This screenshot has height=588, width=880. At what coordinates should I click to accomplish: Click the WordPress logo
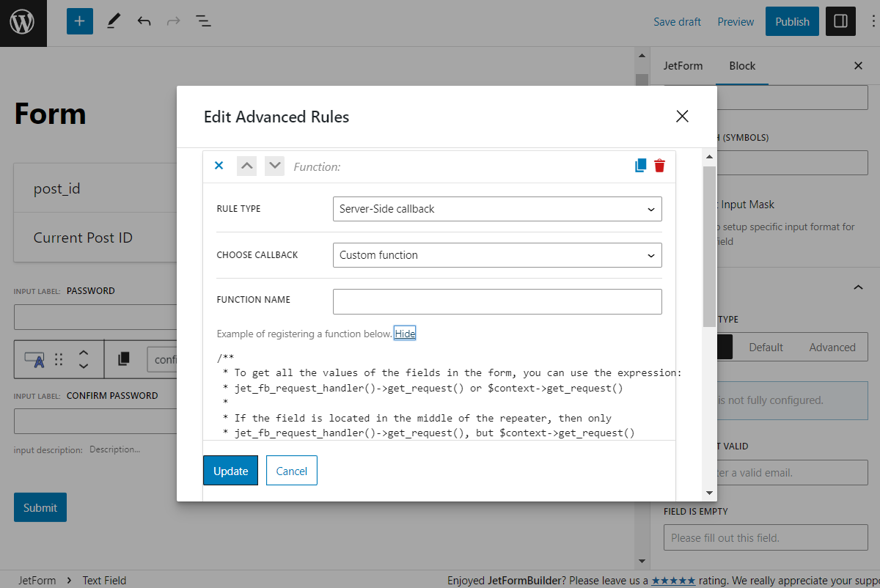tap(22, 22)
